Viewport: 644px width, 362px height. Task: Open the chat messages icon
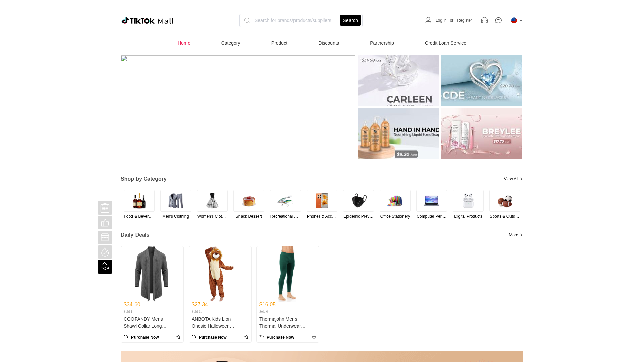[x=498, y=20]
